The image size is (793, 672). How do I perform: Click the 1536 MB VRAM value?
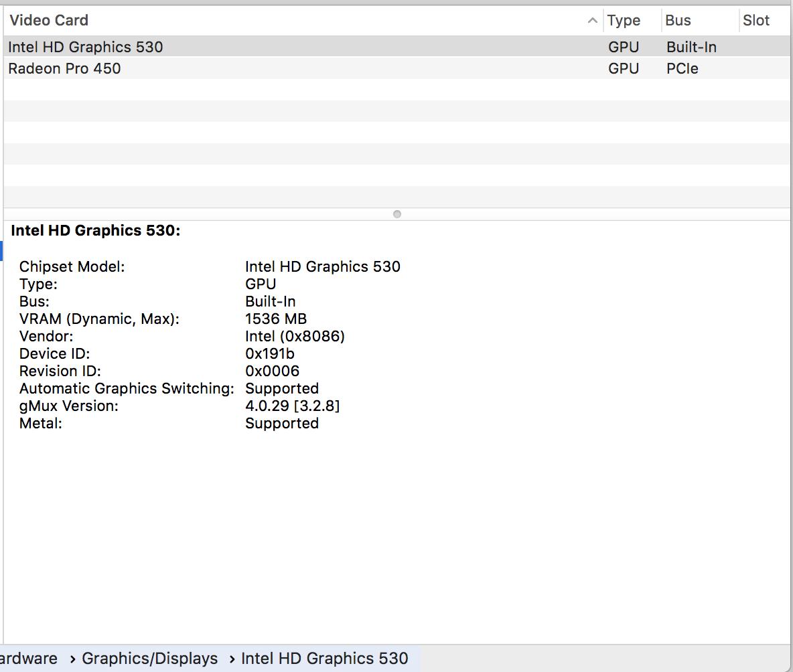click(276, 319)
